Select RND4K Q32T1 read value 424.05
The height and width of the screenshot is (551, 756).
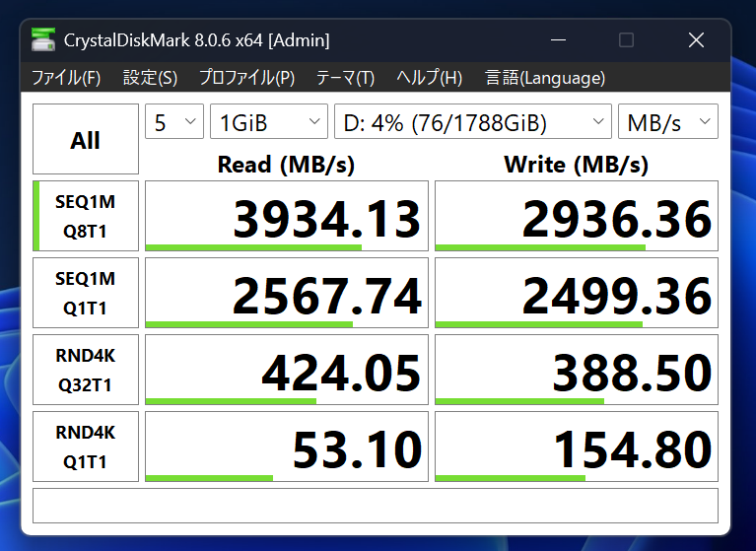(287, 370)
